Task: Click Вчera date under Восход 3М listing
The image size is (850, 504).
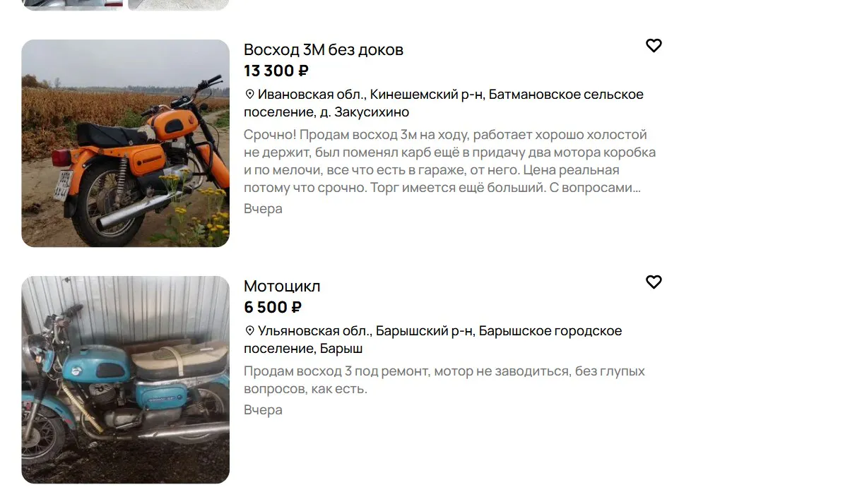Action: 263,209
